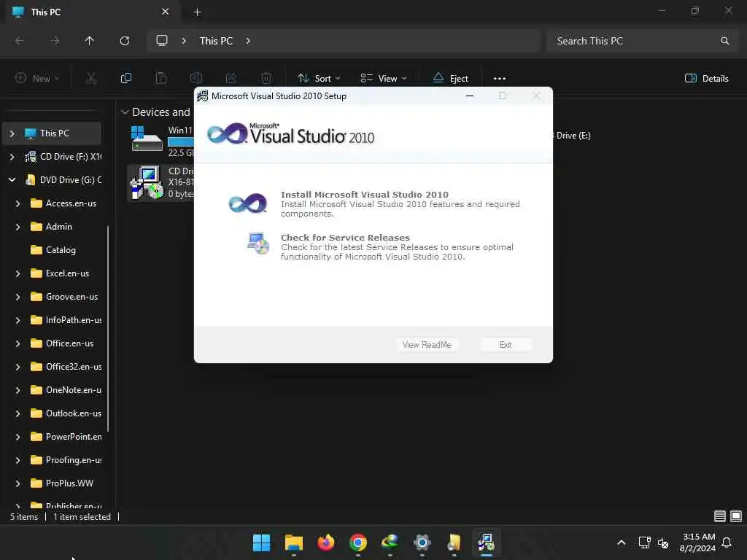Toggle the Details pane
Image resolution: width=747 pixels, height=560 pixels.
706,78
